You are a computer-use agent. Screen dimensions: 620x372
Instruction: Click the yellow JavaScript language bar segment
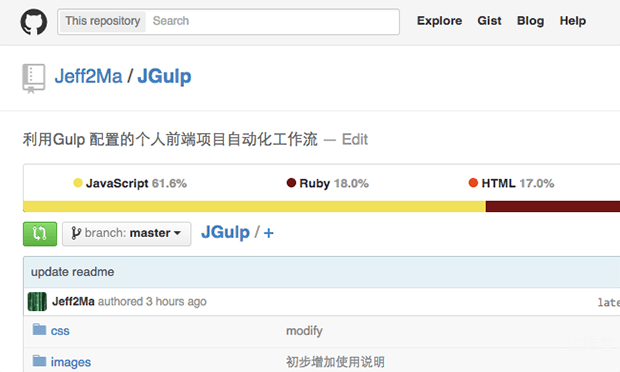pos(254,206)
